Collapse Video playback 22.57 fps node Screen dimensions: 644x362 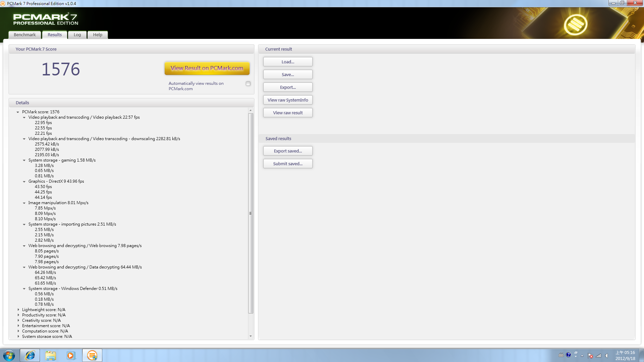coord(24,117)
